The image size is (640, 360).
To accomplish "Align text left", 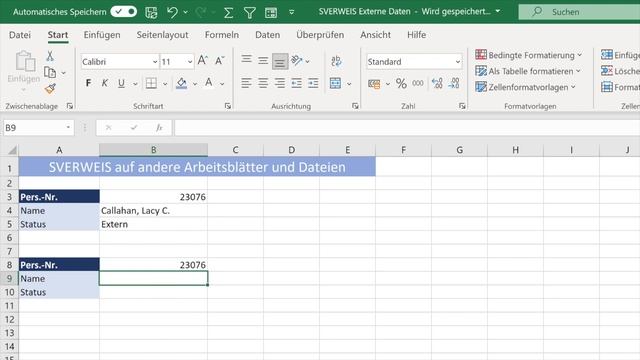I will coord(246,83).
